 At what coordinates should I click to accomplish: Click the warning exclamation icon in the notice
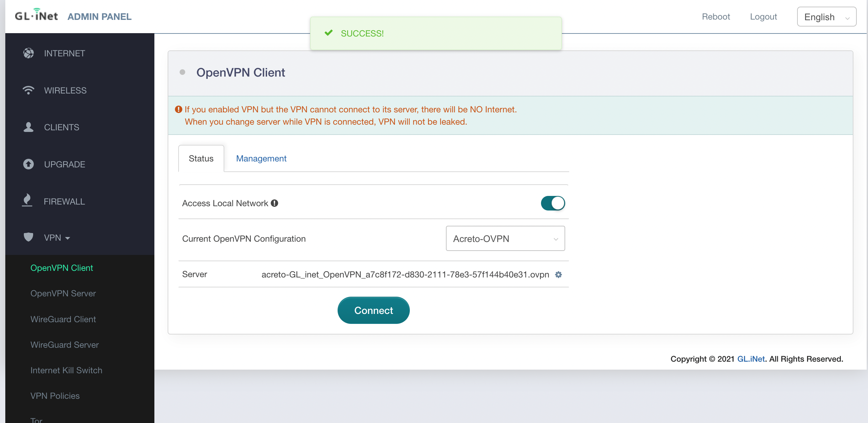179,109
